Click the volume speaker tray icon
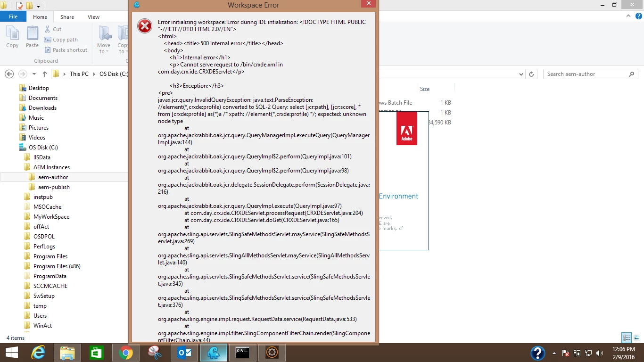The width and height of the screenshot is (644, 362). point(600,353)
